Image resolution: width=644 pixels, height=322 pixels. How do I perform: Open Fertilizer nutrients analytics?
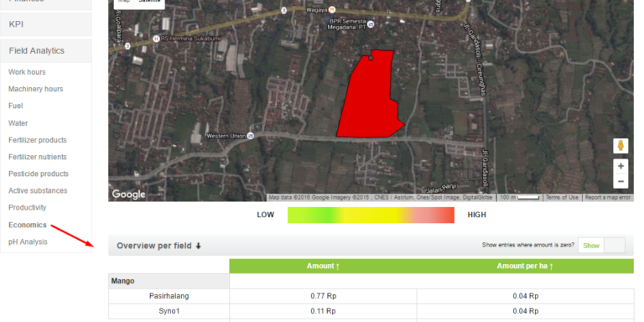pos(38,157)
